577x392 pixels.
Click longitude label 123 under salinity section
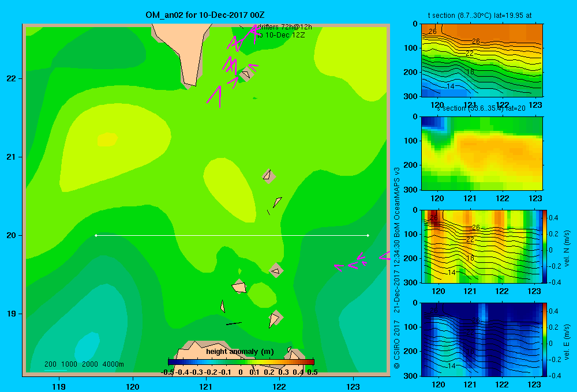click(x=535, y=198)
